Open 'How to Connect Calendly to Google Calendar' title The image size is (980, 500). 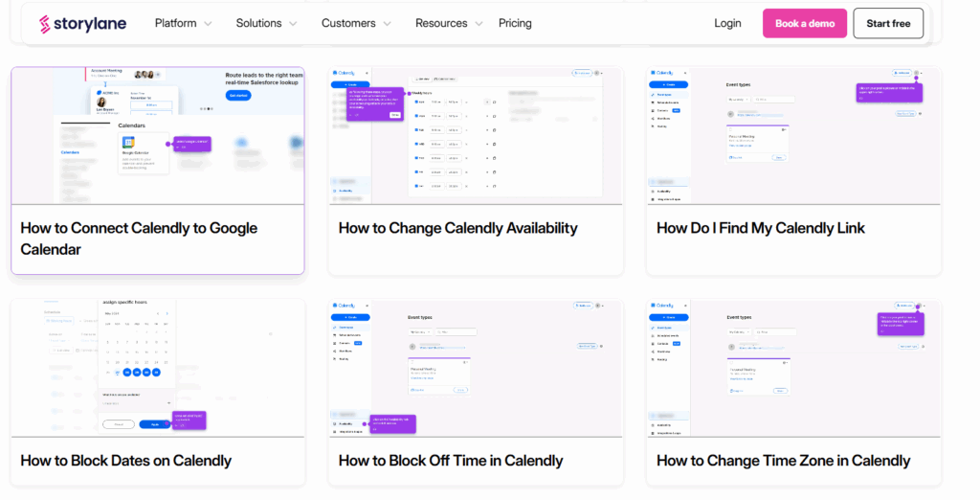pyautogui.click(x=139, y=239)
